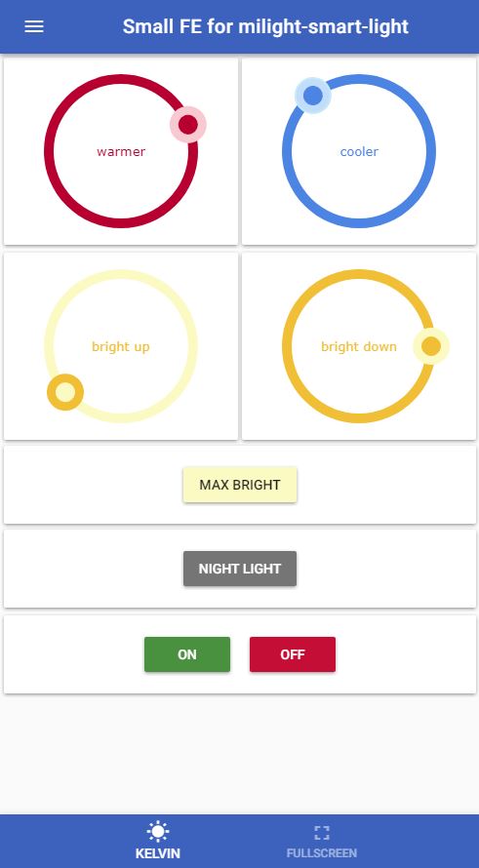Tap the Fullscreen bracket icon
Image resolution: width=479 pixels, height=868 pixels.
click(322, 833)
